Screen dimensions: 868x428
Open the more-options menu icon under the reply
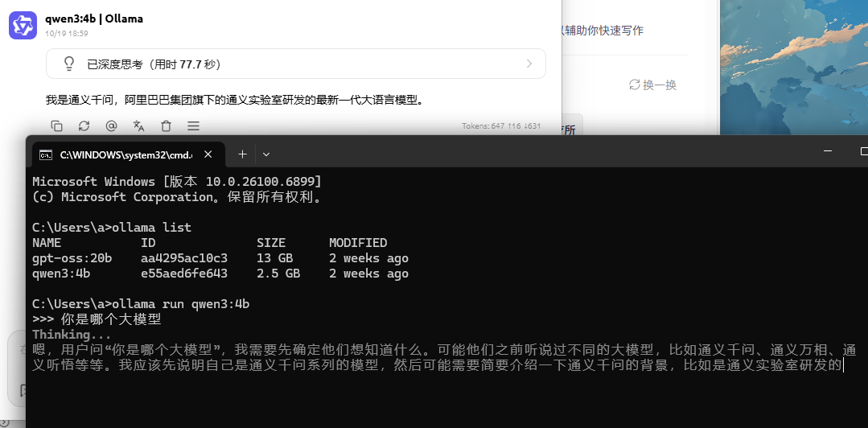pos(193,126)
